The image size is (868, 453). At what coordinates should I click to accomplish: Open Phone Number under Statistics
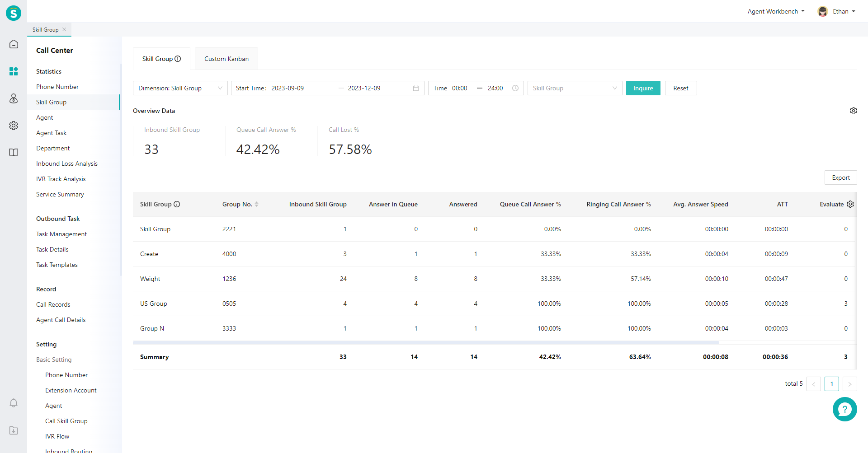(57, 87)
